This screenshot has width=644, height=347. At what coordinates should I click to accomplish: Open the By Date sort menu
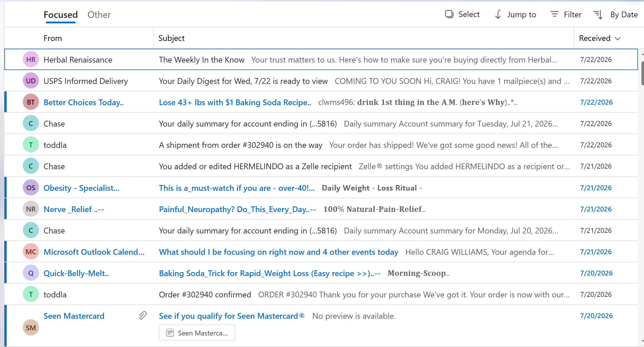coord(615,15)
